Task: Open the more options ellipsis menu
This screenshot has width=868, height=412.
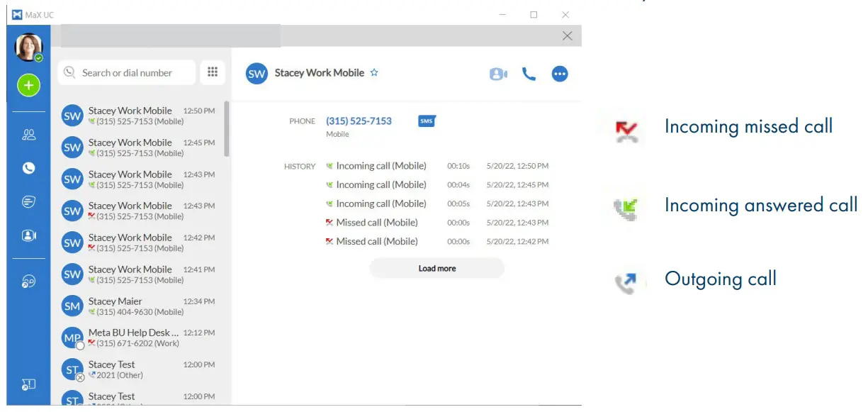Action: click(x=560, y=73)
